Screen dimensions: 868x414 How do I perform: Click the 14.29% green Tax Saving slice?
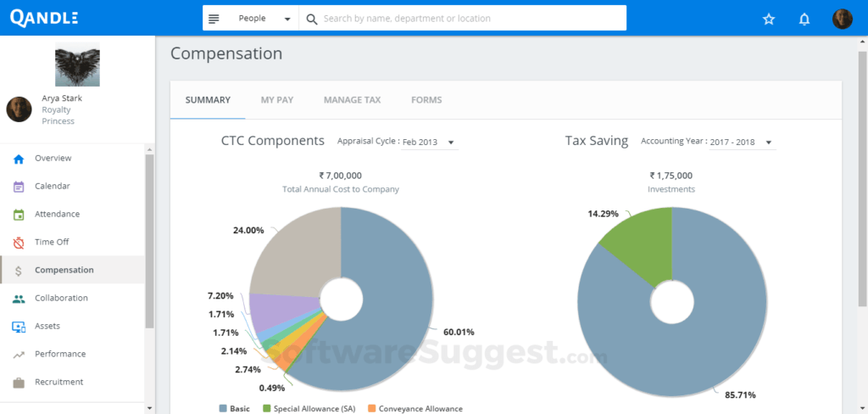tap(645, 243)
